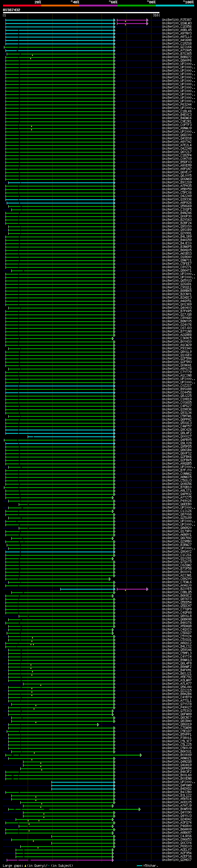This screenshot has width=197, height=868.
Task: Select UniRef100_Q179P0 label
Action: [176, 531]
